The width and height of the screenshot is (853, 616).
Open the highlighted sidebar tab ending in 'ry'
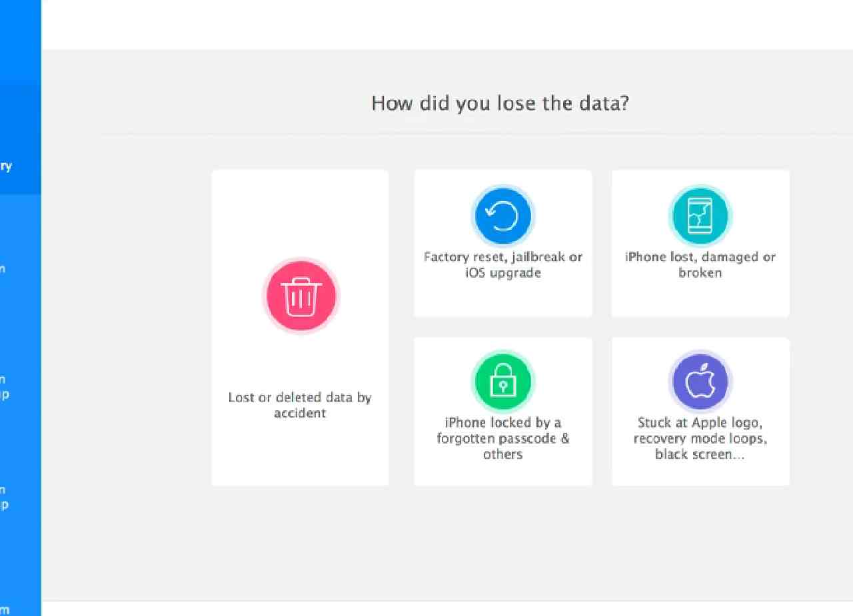tap(21, 166)
